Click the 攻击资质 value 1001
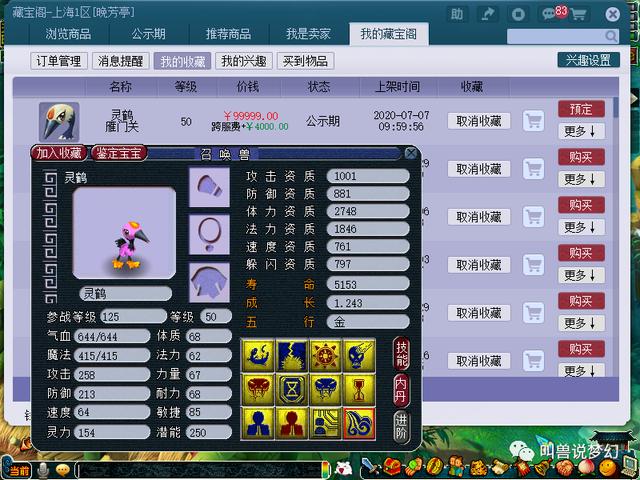Viewport: 640px width, 480px height. point(368,176)
